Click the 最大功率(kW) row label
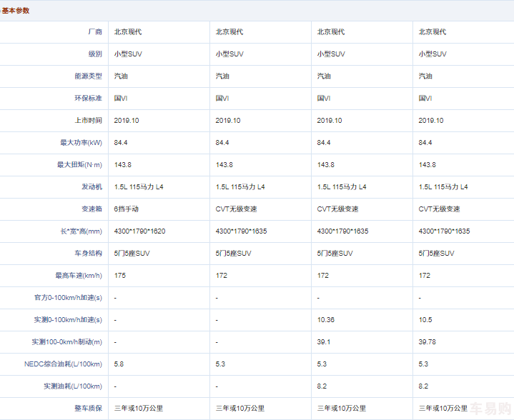 point(81,143)
